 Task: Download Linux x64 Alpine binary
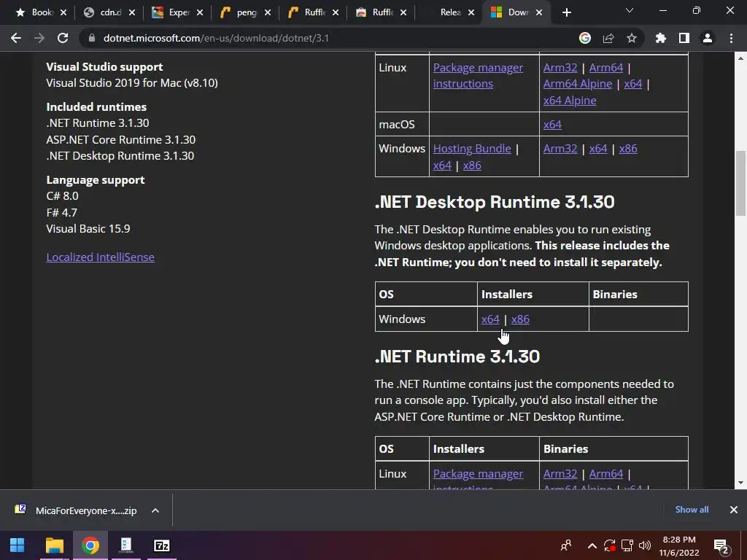click(x=570, y=101)
